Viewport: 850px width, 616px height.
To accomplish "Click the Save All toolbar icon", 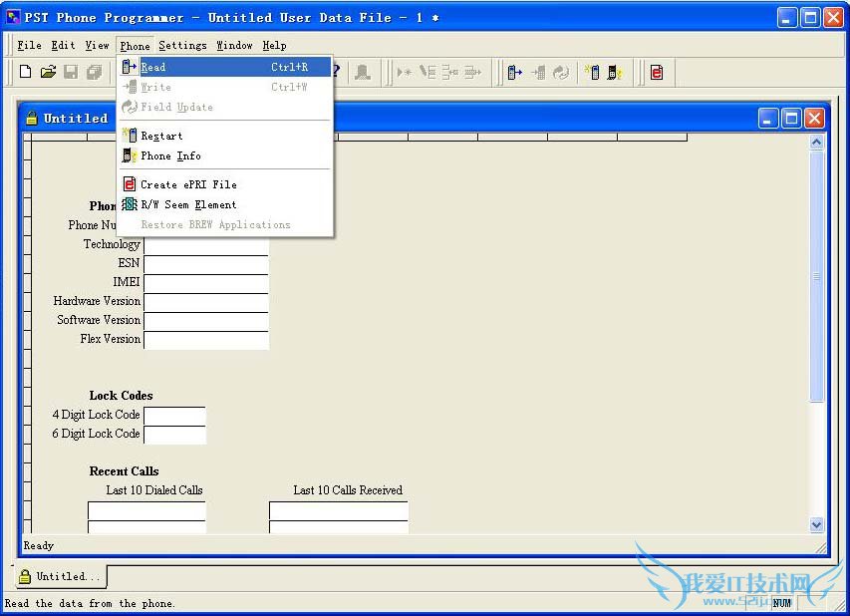I will tap(95, 72).
